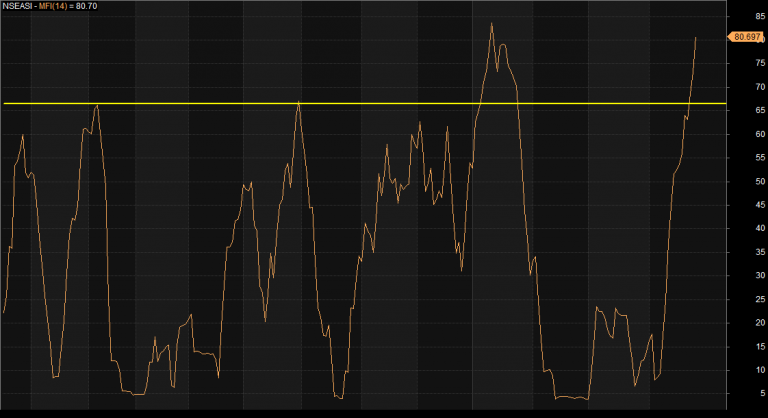Click the 5 label on the Y axis
Viewport: 768px width, 418px height.
763,393
